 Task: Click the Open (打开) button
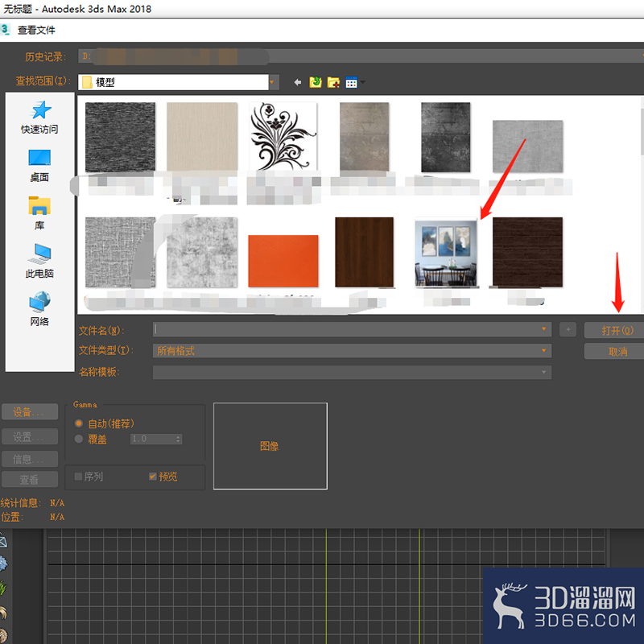(x=614, y=330)
